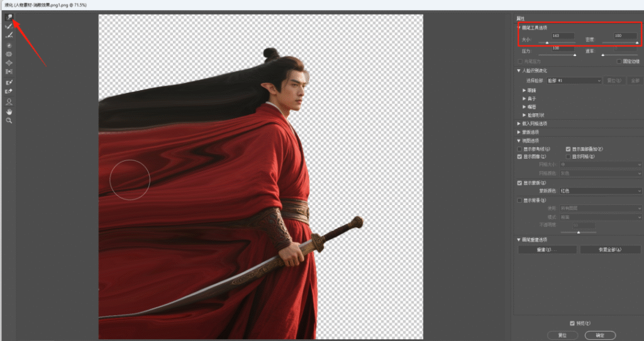Collapse the 画笔工具选项 section
The width and height of the screenshot is (644, 341).
pyautogui.click(x=519, y=28)
